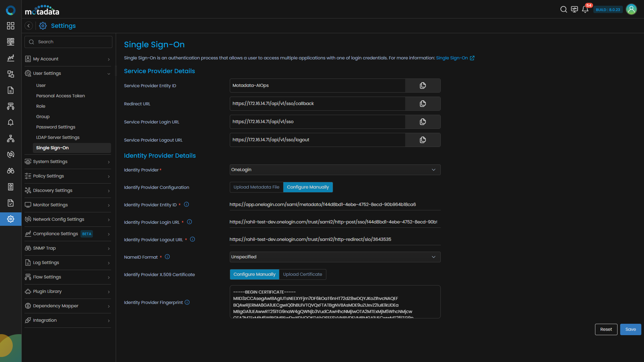Open the notifications bell

[x=585, y=9]
